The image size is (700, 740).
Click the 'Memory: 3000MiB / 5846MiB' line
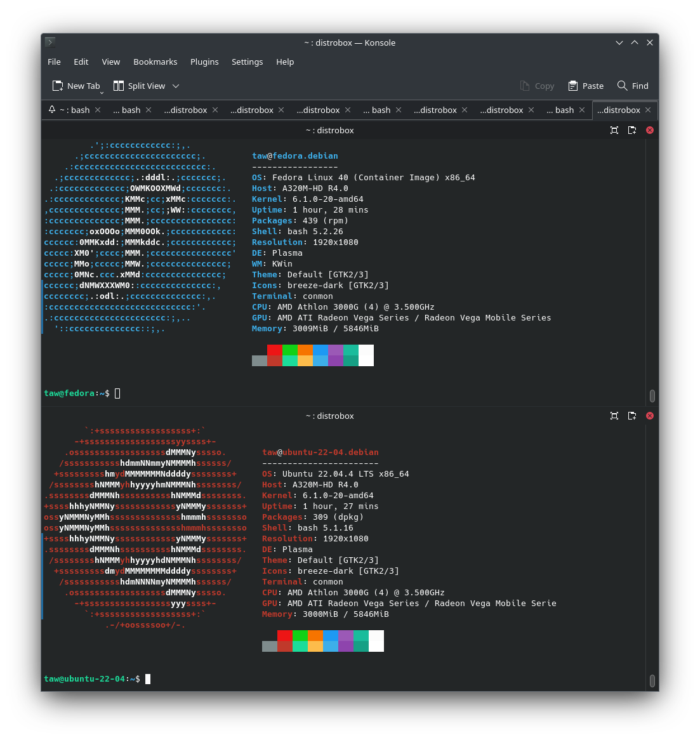pos(326,614)
